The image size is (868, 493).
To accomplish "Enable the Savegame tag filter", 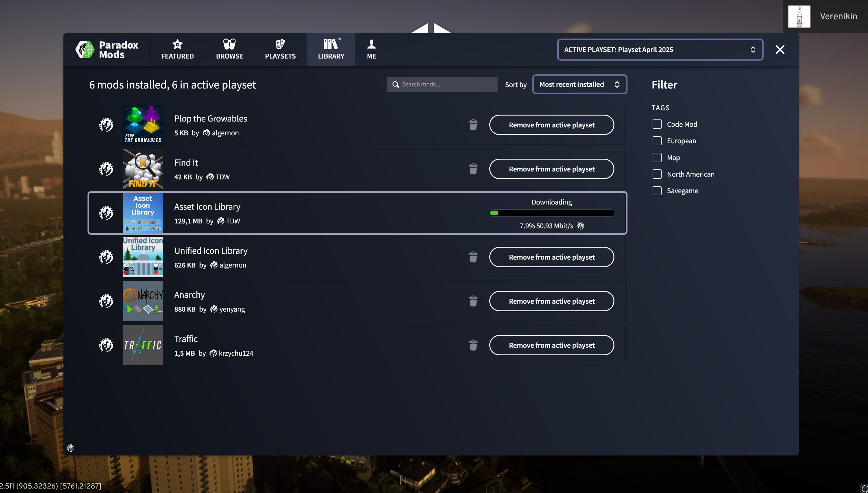I will (x=657, y=191).
